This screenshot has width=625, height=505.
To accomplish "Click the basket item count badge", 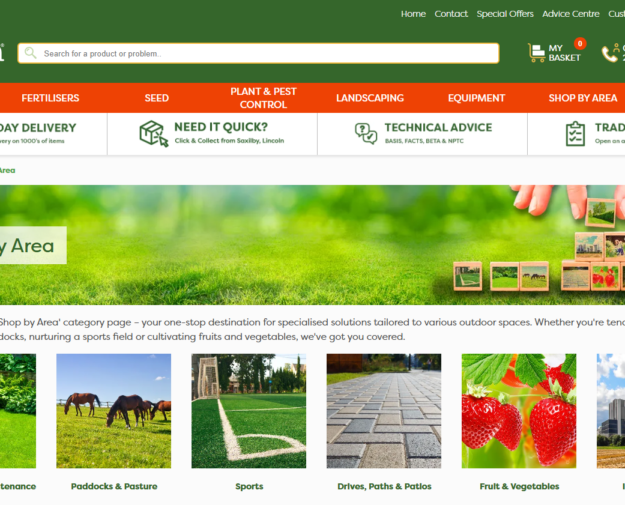I will (579, 44).
